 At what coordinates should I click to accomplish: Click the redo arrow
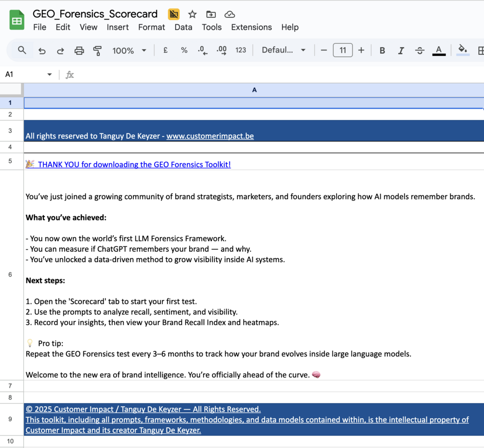click(x=61, y=50)
